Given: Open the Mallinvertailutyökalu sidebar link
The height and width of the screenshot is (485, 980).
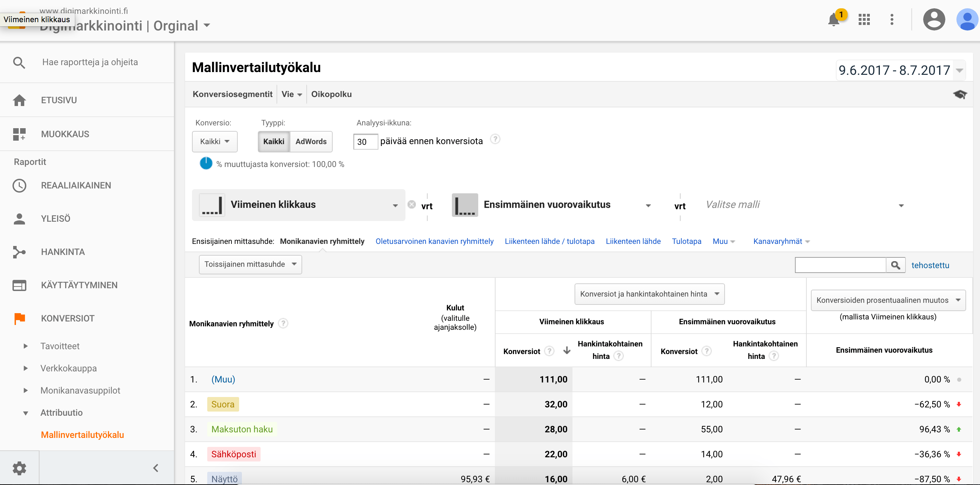Looking at the screenshot, I should coord(82,435).
